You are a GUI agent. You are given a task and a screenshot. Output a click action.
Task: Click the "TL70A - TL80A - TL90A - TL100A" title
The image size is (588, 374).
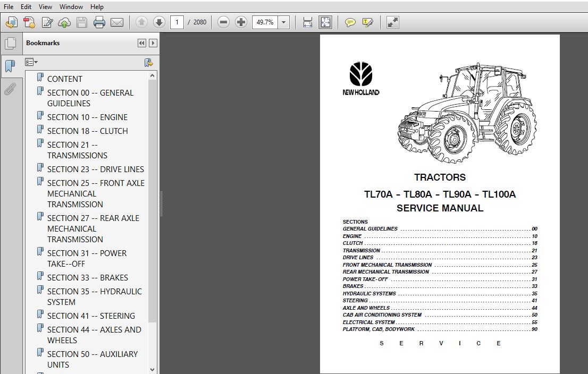point(440,194)
